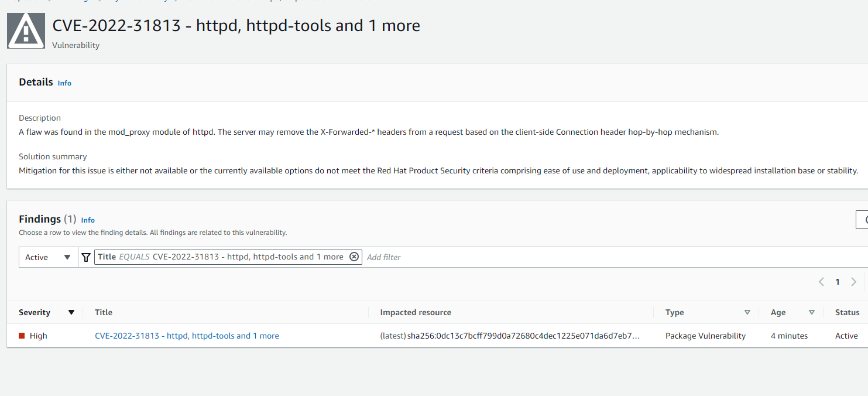Viewport: 868px width, 396px height.
Task: Go to next findings page arrow
Action: coord(853,282)
